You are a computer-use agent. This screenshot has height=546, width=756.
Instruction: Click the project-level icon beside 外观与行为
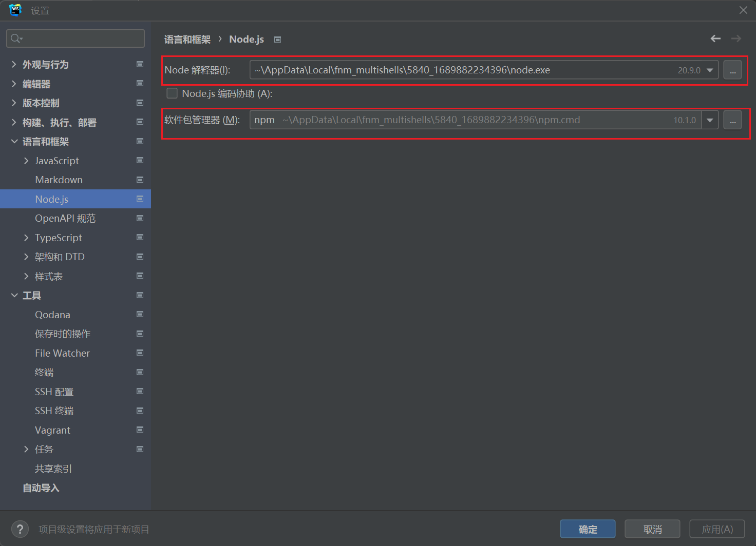pyautogui.click(x=140, y=64)
